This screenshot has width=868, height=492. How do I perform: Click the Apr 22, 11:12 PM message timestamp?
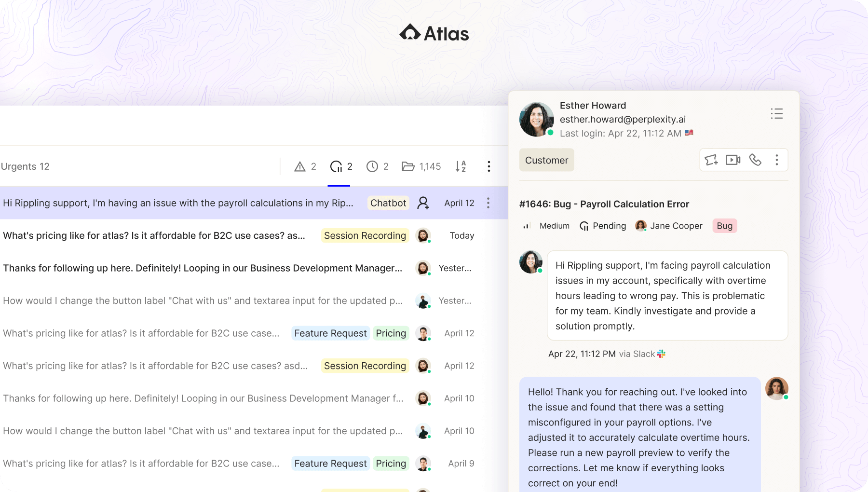point(582,354)
